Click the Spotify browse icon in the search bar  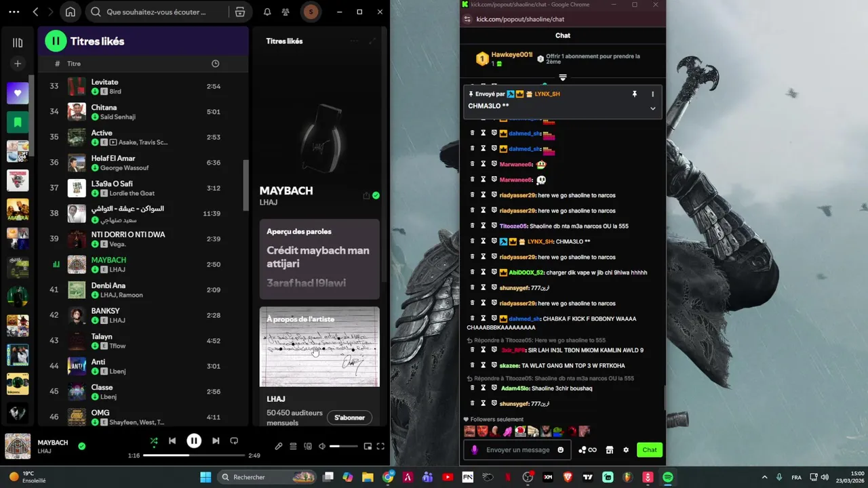pyautogui.click(x=240, y=12)
